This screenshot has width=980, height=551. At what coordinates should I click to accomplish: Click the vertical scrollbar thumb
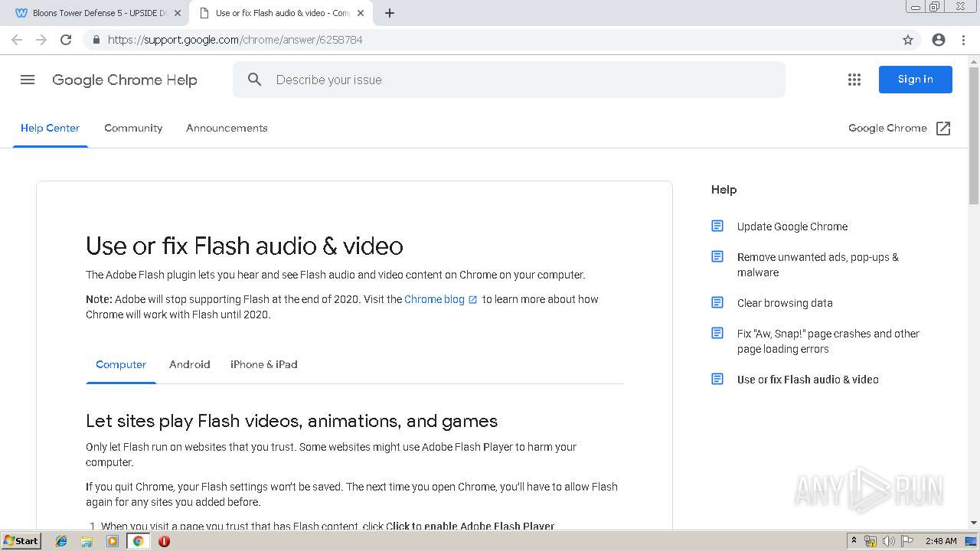tap(974, 135)
